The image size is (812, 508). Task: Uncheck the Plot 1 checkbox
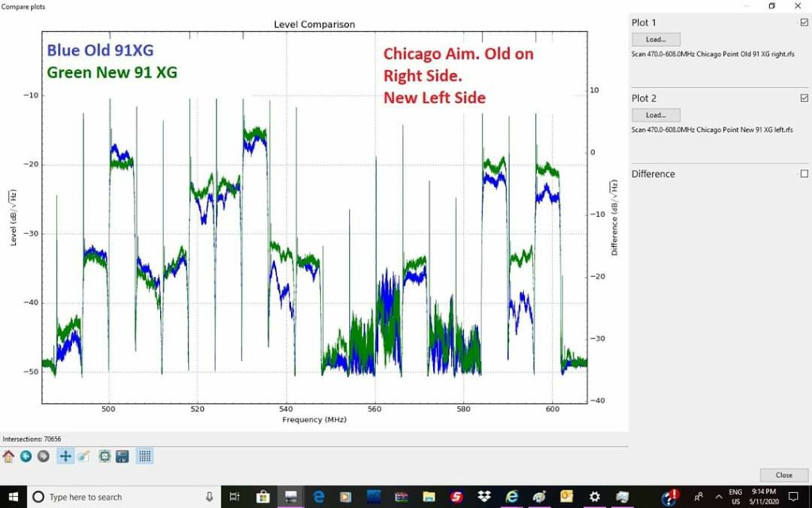[x=804, y=23]
